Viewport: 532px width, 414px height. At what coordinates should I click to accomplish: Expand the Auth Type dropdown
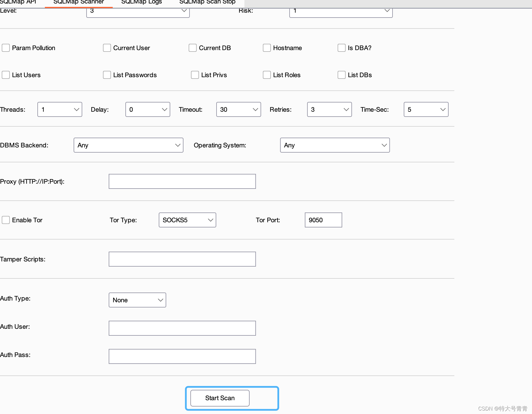point(137,300)
